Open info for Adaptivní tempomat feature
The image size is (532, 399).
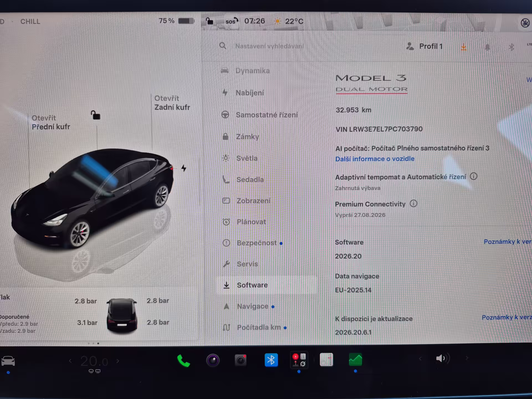(x=474, y=176)
